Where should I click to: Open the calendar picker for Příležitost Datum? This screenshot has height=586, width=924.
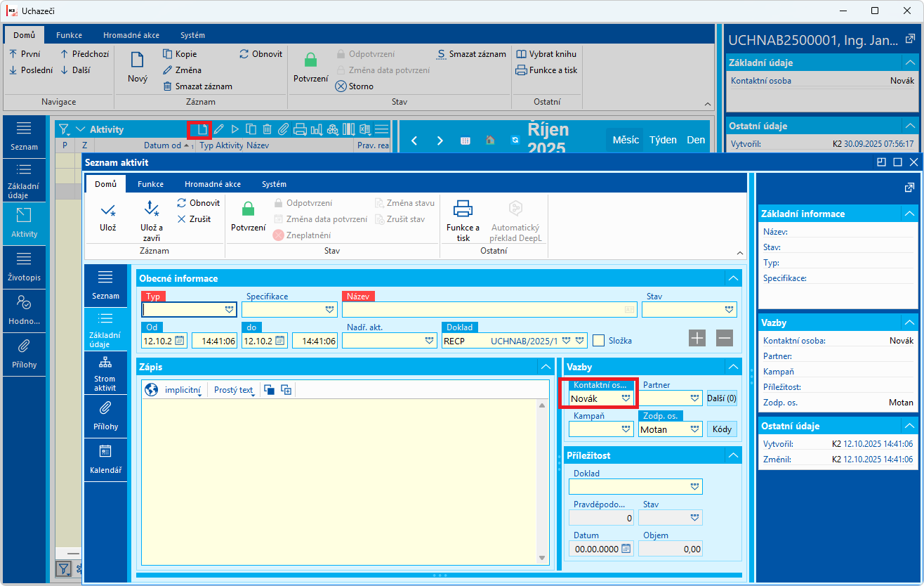pyautogui.click(x=626, y=549)
